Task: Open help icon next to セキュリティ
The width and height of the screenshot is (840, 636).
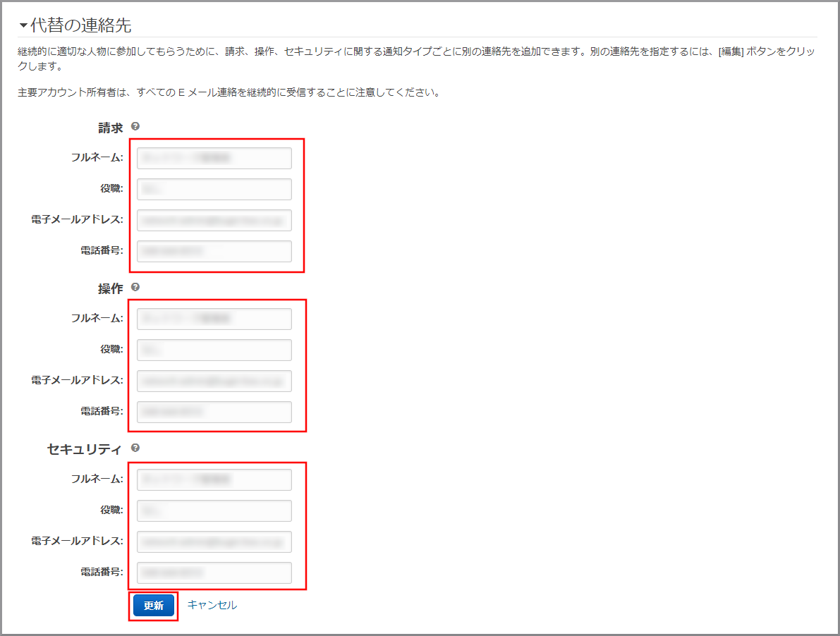Action: point(135,448)
